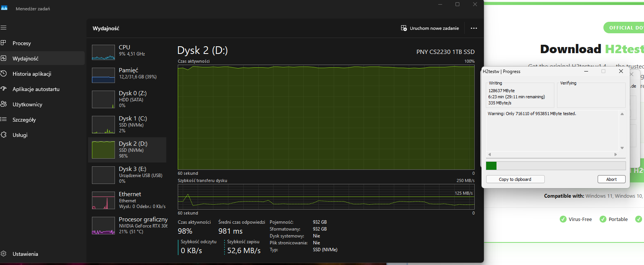Click the Portable checkmark badge on webpage

[614, 219]
